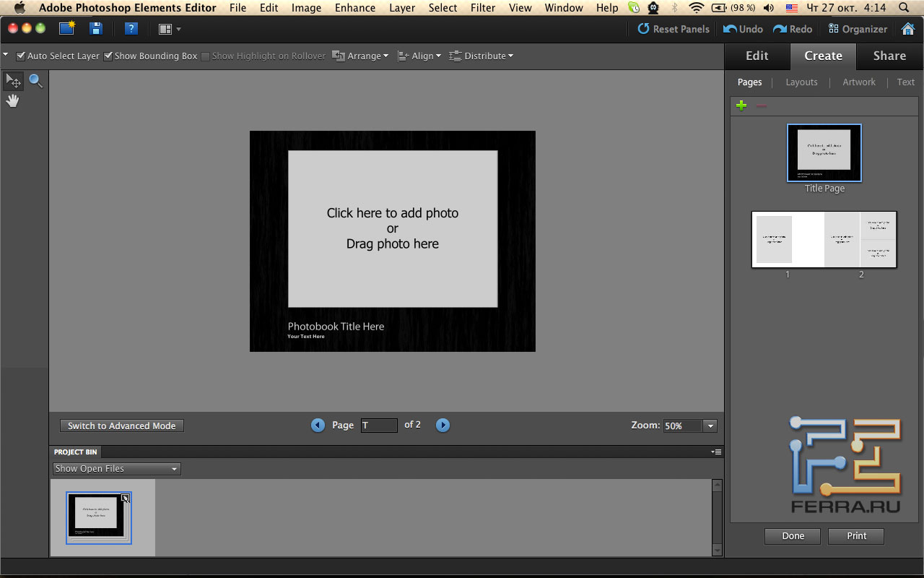Select the Hand tool

click(x=13, y=101)
